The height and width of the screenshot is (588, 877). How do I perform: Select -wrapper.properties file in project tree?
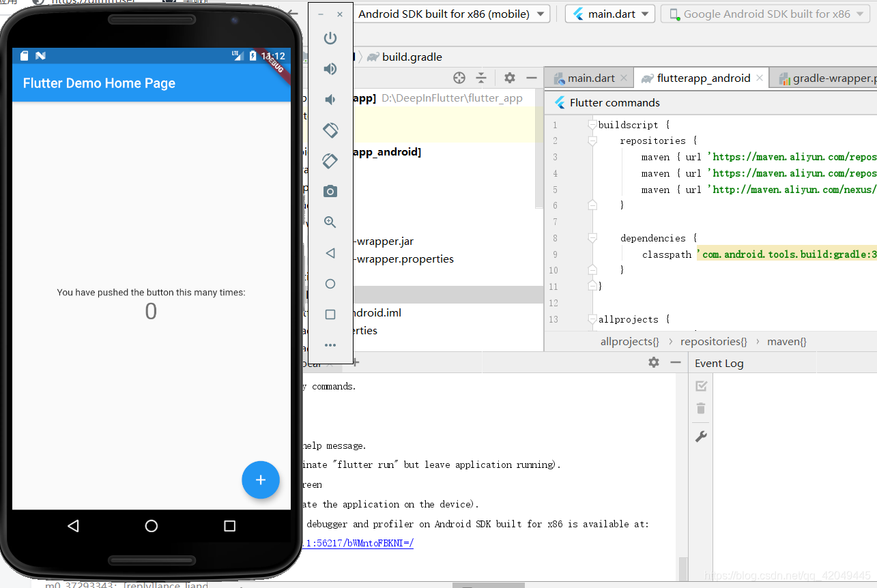coord(403,259)
